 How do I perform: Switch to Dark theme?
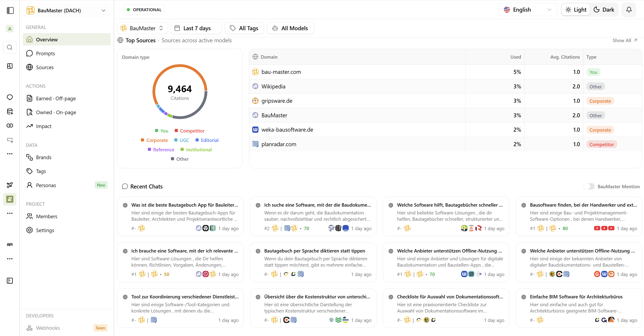[604, 10]
